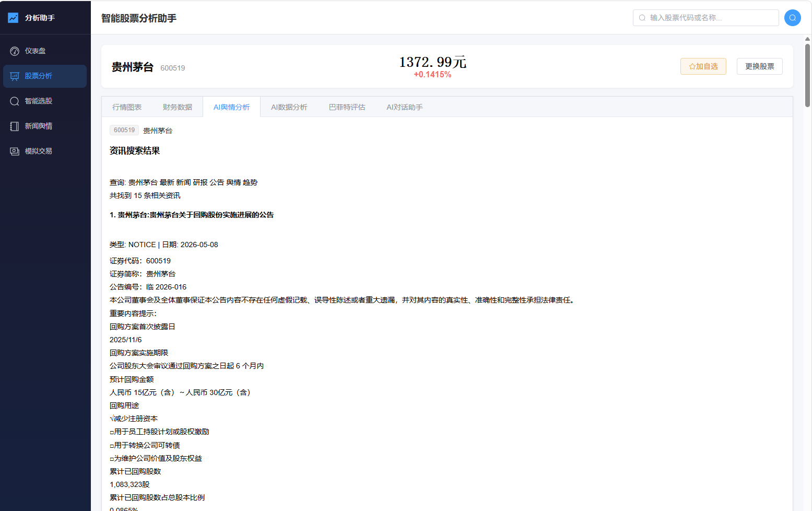Click the 公告编号：临 2026-016 line
The height and width of the screenshot is (511, 812).
coord(148,287)
